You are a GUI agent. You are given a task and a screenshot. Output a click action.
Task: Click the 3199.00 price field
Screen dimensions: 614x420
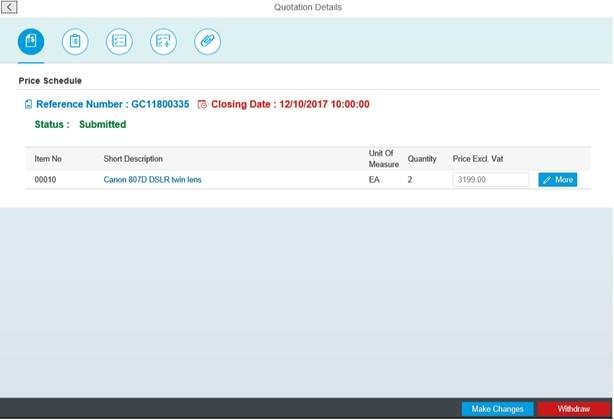(x=491, y=180)
